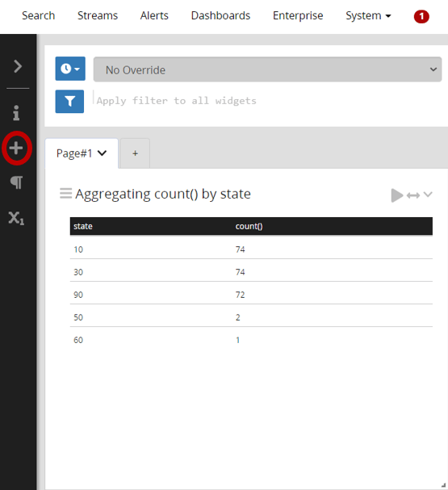448x490 pixels.
Task: Click count value 1
Action: [238, 340]
